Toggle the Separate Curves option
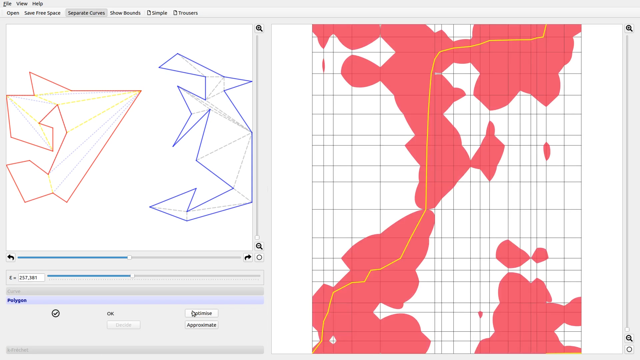 coord(86,13)
